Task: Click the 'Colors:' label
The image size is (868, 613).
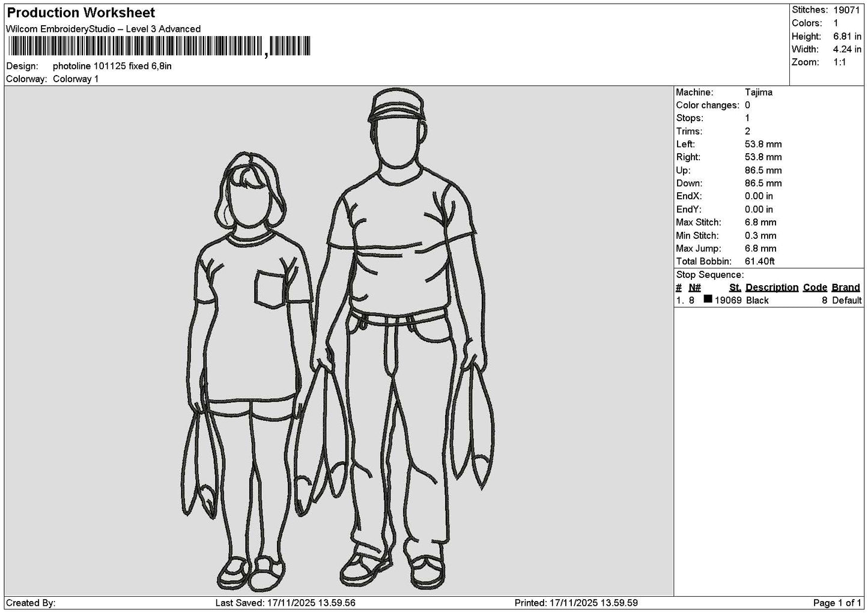Action: [x=807, y=23]
